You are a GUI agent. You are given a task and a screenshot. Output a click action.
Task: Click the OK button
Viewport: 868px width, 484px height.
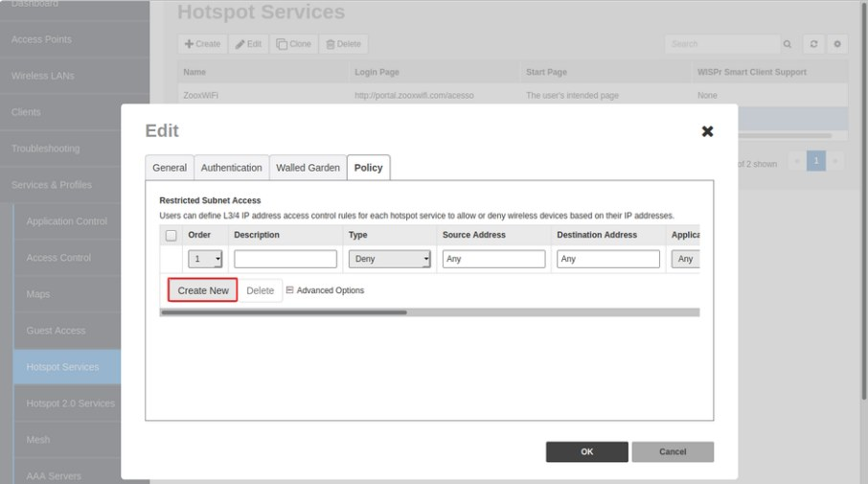[586, 451]
